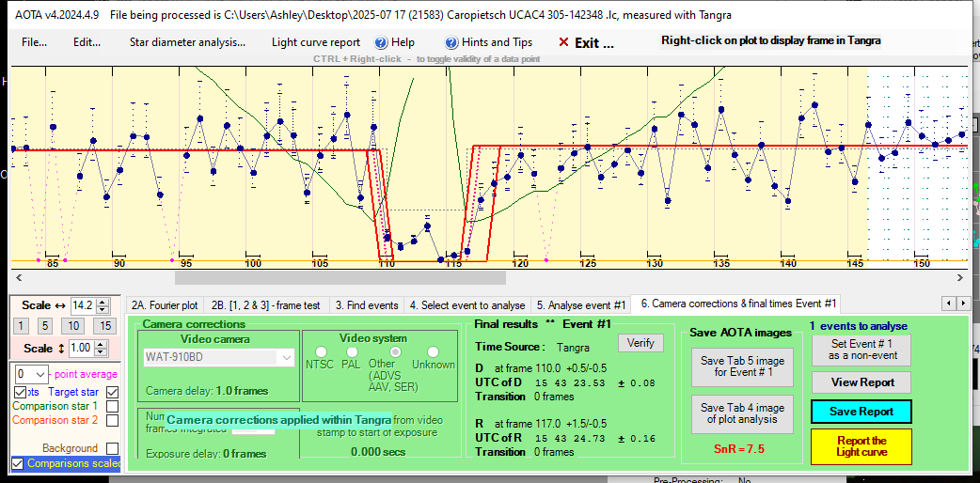Screen dimensions: 980x483
Task: Switch to the 3. Find events tab
Action: [372, 305]
